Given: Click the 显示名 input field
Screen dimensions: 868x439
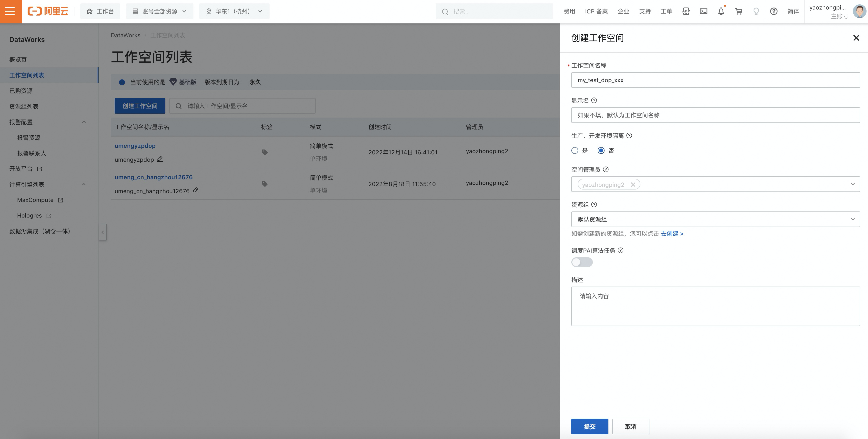Looking at the screenshot, I should (715, 115).
